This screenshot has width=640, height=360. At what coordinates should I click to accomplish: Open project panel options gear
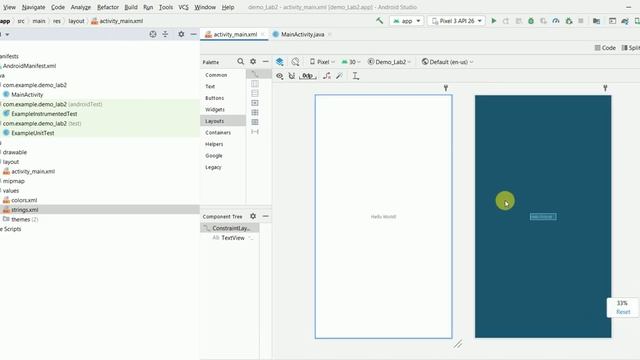tap(181, 34)
